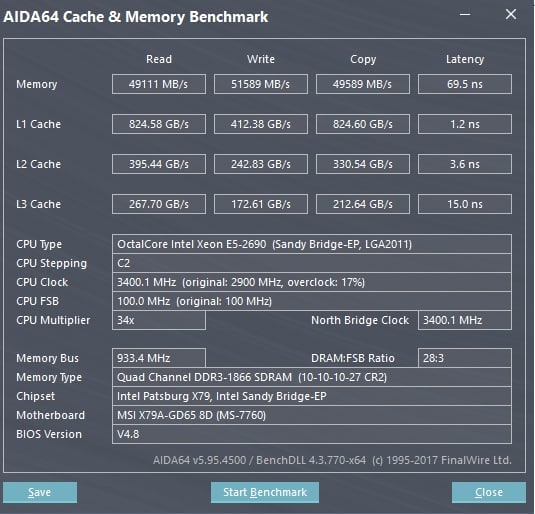Screen dimensions: 535x514
Task: Close window using the X icon
Action: [511, 14]
